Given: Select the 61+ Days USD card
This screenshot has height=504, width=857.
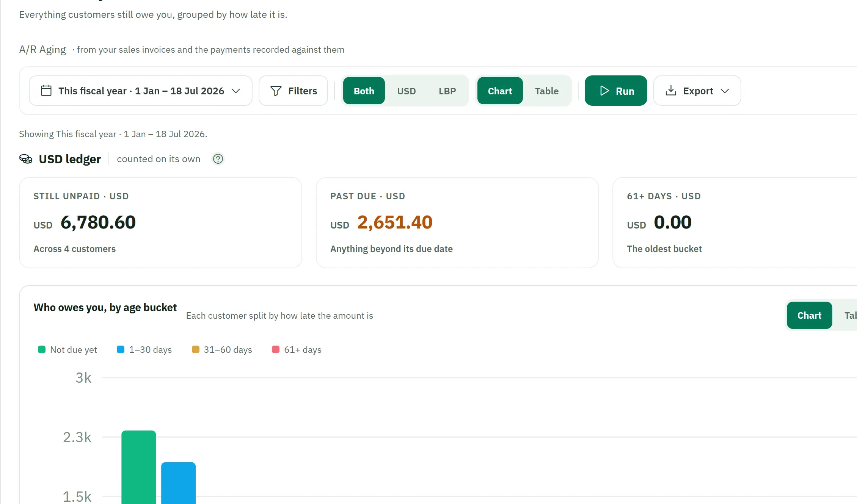Looking at the screenshot, I should (735, 222).
